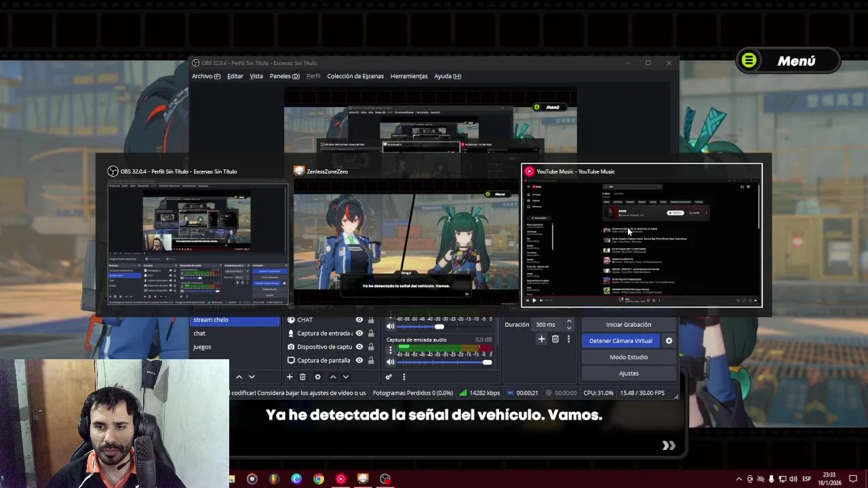Click the CHAT source type icon

click(x=291, y=320)
